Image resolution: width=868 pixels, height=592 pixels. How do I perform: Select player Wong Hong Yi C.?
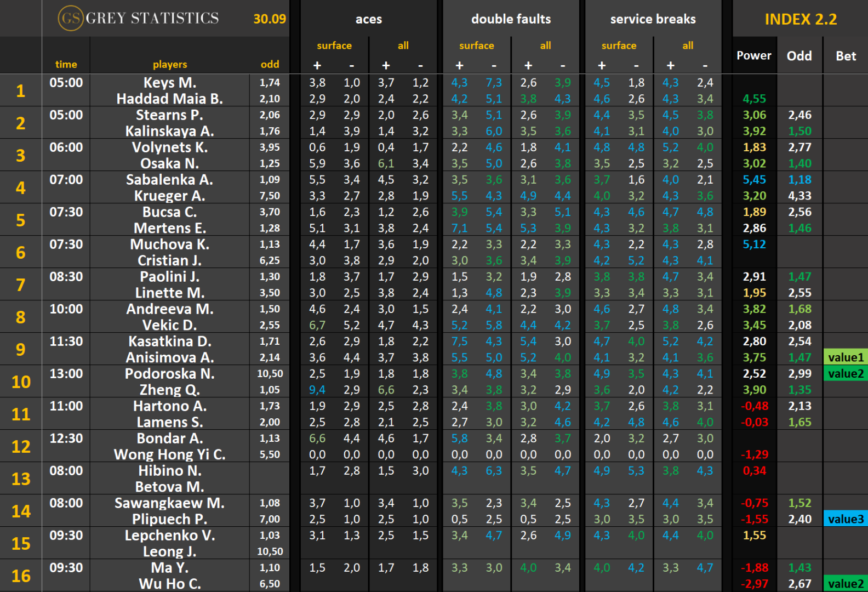pyautogui.click(x=170, y=454)
